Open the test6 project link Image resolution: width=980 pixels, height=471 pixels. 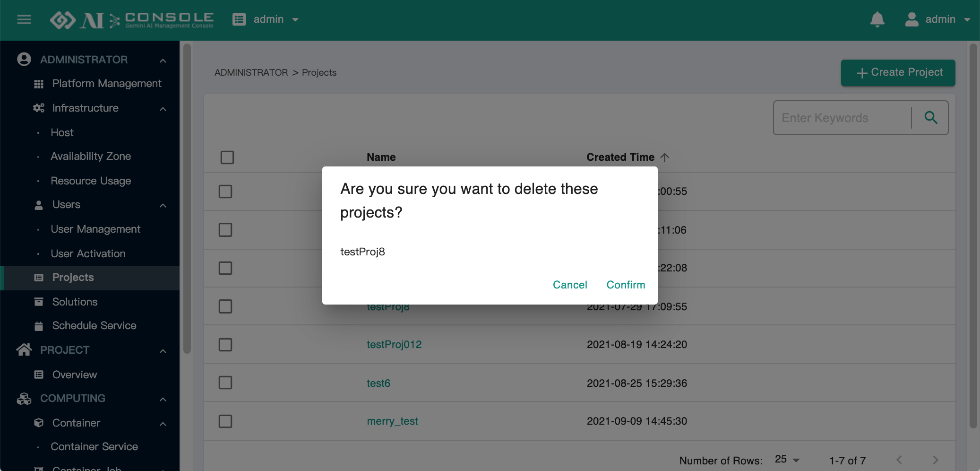coord(378,383)
